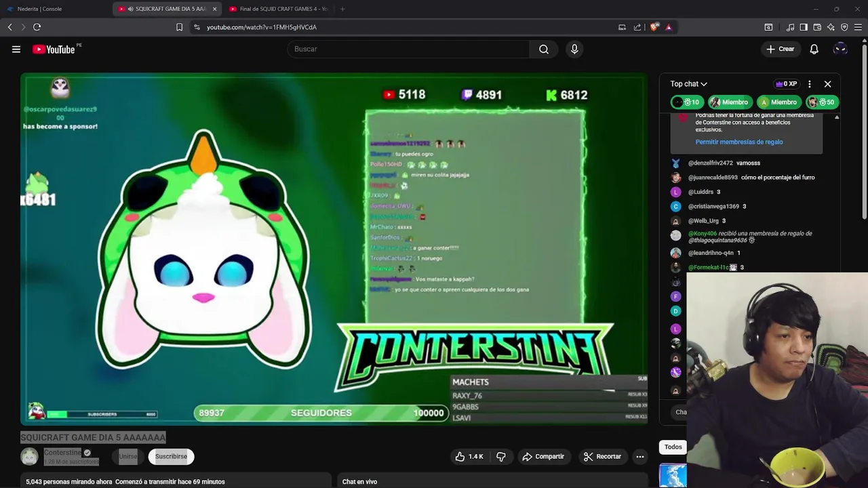Click the Unirse membership button
The image size is (868, 488).
(128, 457)
